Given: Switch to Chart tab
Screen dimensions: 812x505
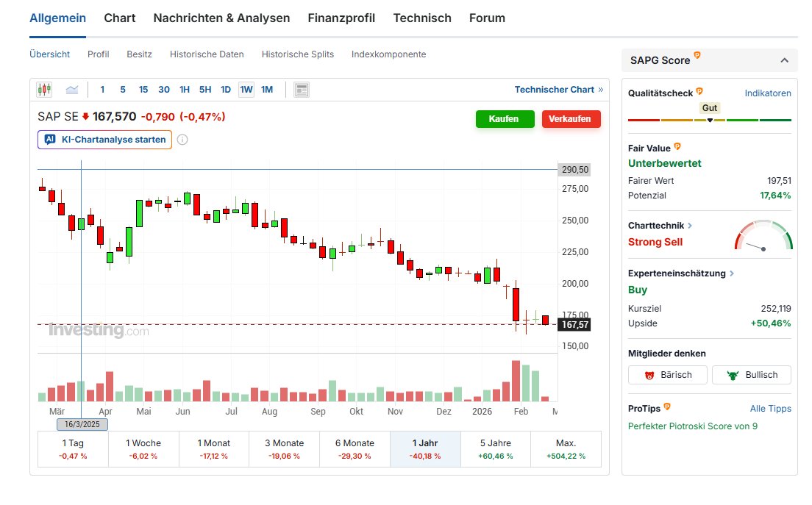Looking at the screenshot, I should coord(120,18).
